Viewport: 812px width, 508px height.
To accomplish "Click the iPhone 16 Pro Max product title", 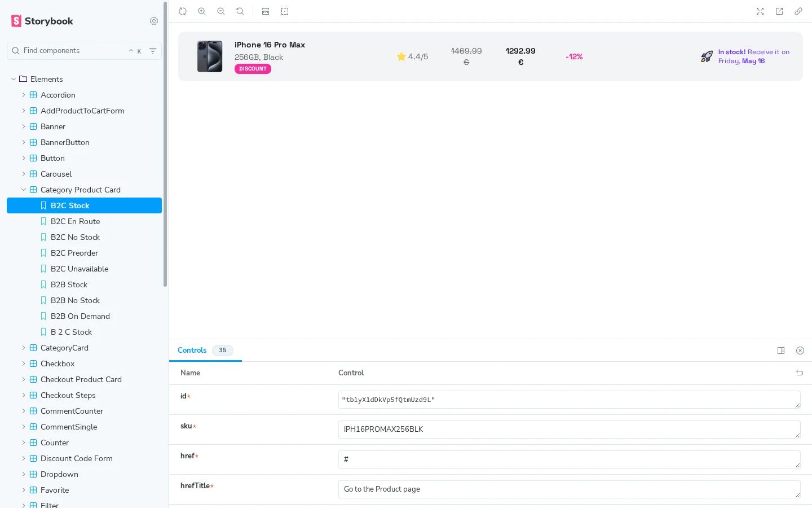I will tap(270, 45).
